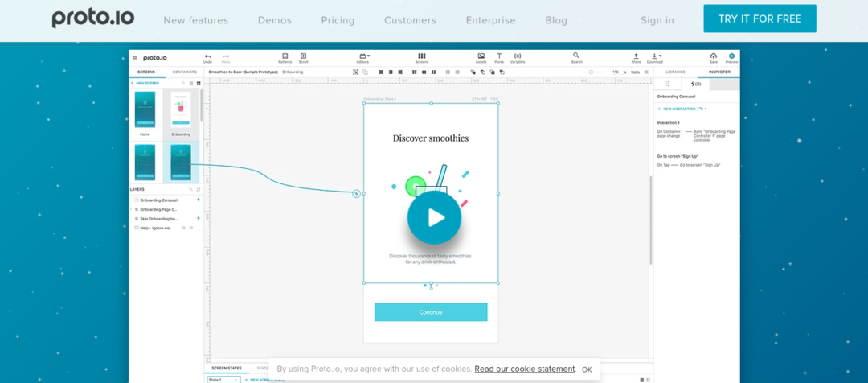Select the Help - Ignore me layer
The image size is (868, 383).
pyautogui.click(x=155, y=228)
